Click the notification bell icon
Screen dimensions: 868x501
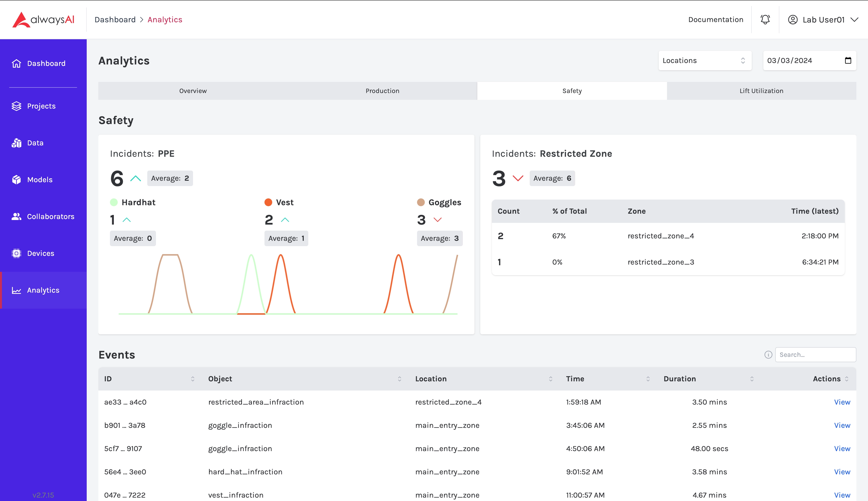tap(765, 20)
